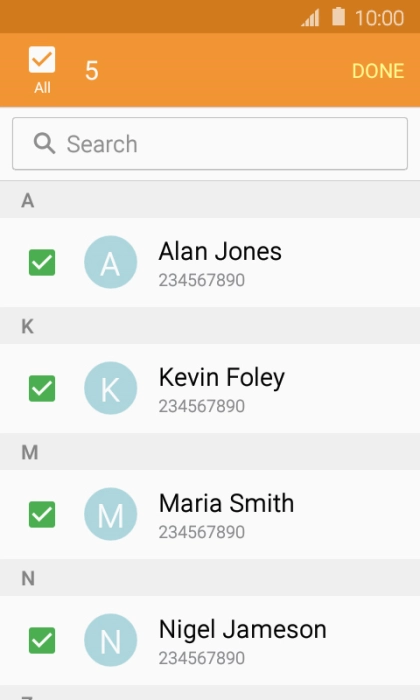Tap the battery status icon
The height and width of the screenshot is (700, 420).
pyautogui.click(x=338, y=17)
